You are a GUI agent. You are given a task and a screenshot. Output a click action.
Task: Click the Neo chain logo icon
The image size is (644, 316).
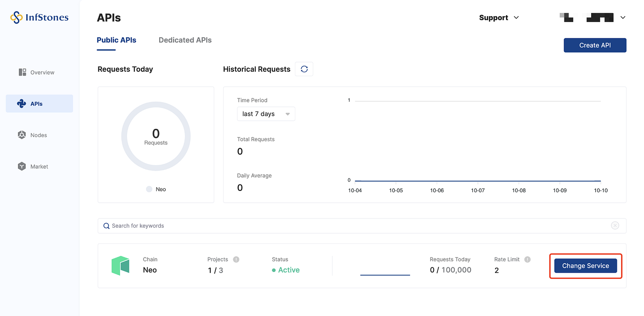(121, 266)
